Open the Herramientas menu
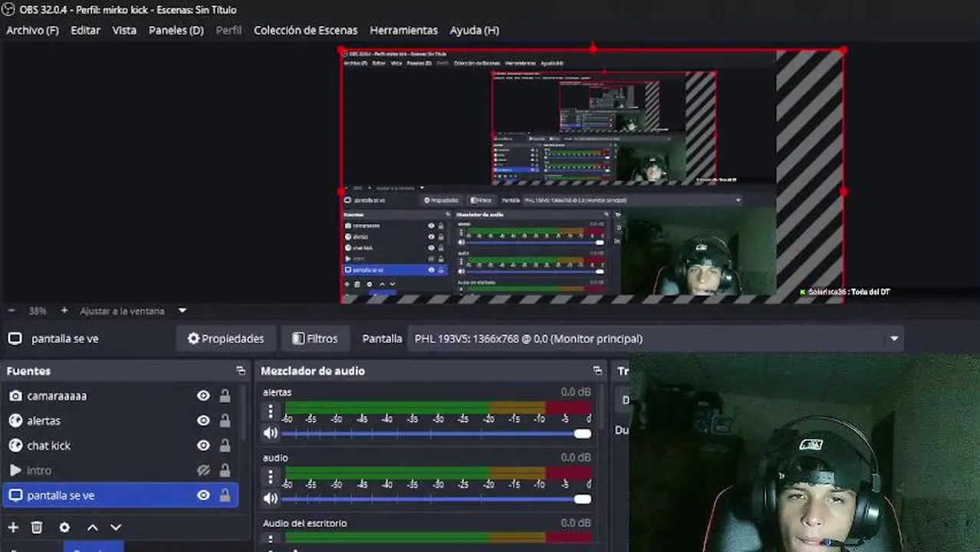980x552 pixels. tap(403, 30)
